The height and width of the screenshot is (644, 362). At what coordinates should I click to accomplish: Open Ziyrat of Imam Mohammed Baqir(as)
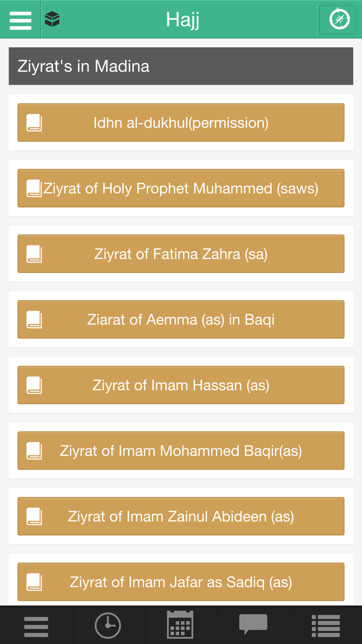point(181,451)
